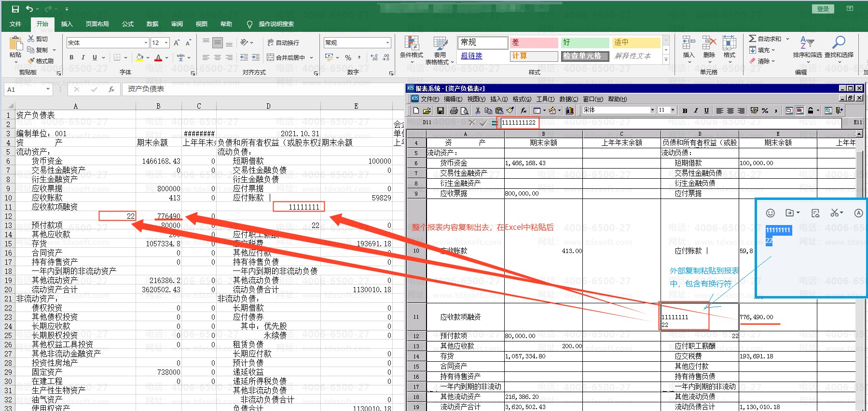Image resolution: width=868 pixels, height=411 pixels.
Task: Toggle italic in the KIS report toolbar
Action: pyautogui.click(x=696, y=111)
